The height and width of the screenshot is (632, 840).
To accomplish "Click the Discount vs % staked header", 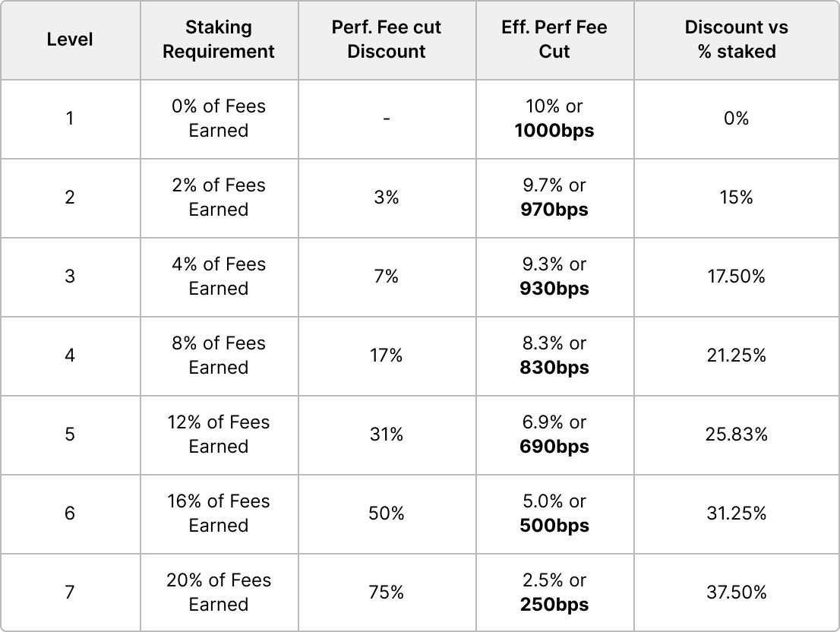I will 736,39.
